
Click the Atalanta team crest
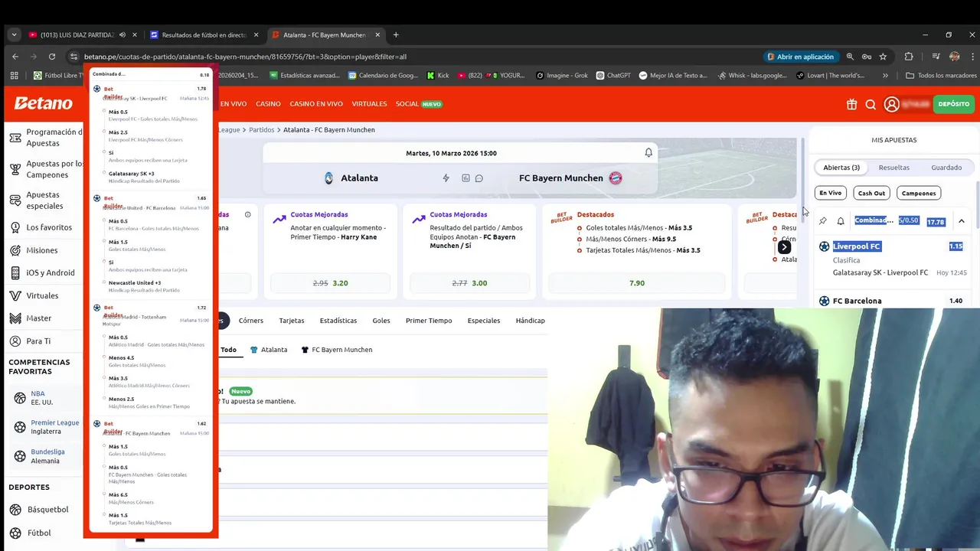click(x=328, y=178)
